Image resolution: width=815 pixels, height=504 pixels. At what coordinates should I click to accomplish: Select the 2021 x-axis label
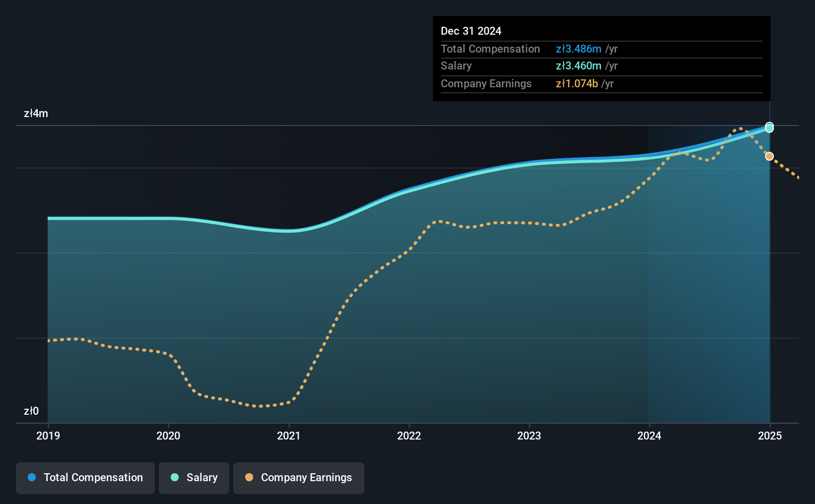(288, 436)
